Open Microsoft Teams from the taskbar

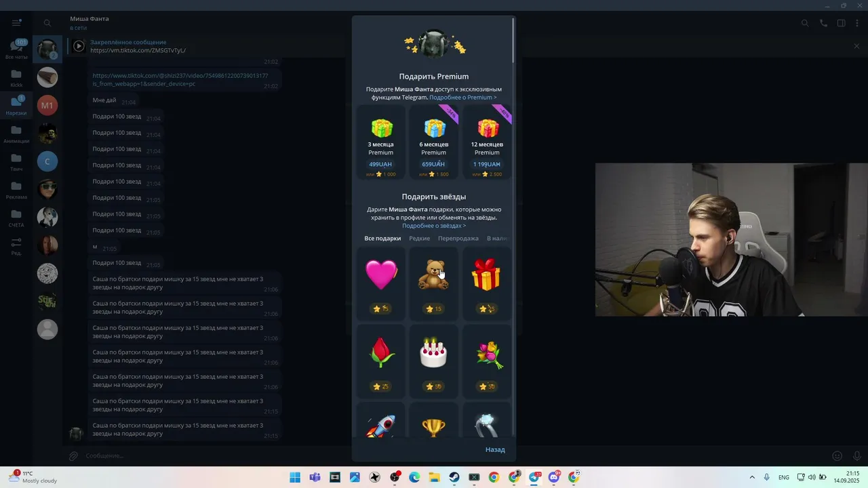(x=315, y=477)
